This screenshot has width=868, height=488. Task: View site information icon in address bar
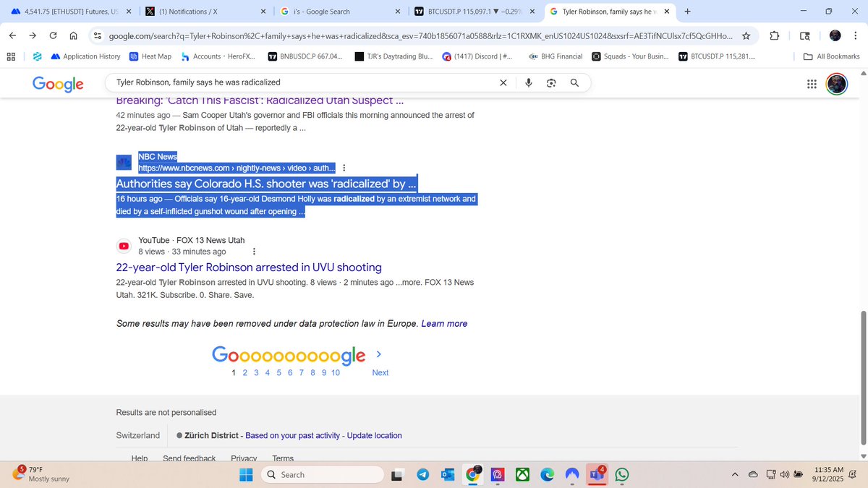[97, 36]
